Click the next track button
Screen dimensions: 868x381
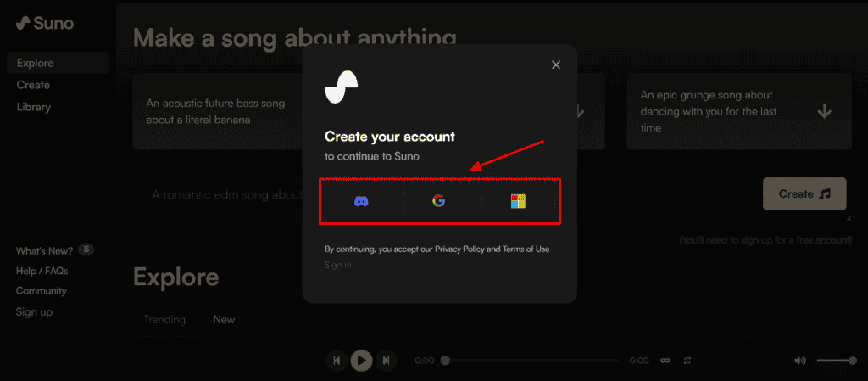tap(387, 361)
